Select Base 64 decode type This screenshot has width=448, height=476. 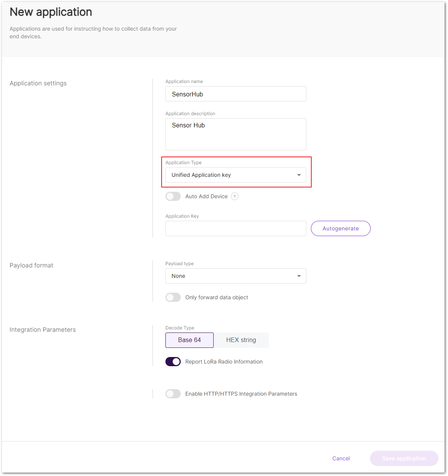(x=190, y=340)
